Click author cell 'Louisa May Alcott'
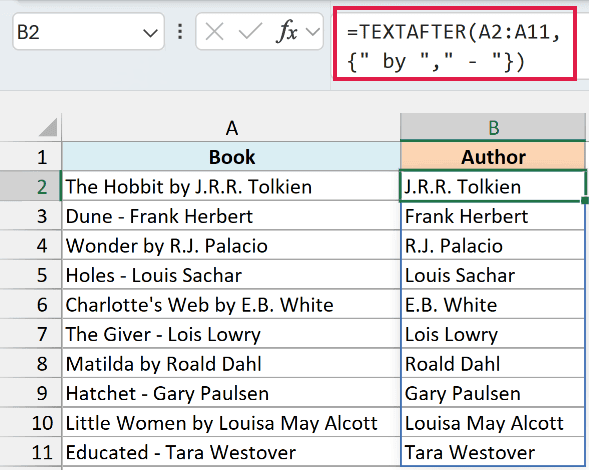589x470 pixels. 493,422
